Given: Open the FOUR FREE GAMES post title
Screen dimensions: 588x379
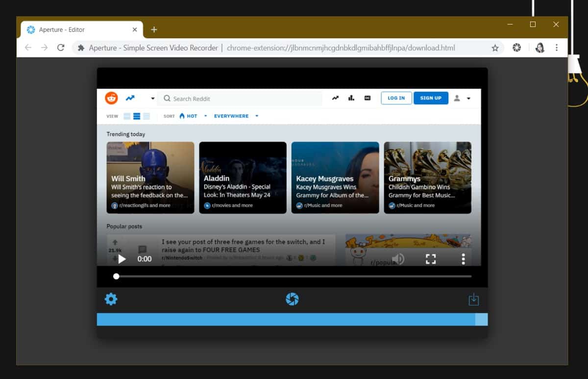Looking at the screenshot, I should coord(244,246).
